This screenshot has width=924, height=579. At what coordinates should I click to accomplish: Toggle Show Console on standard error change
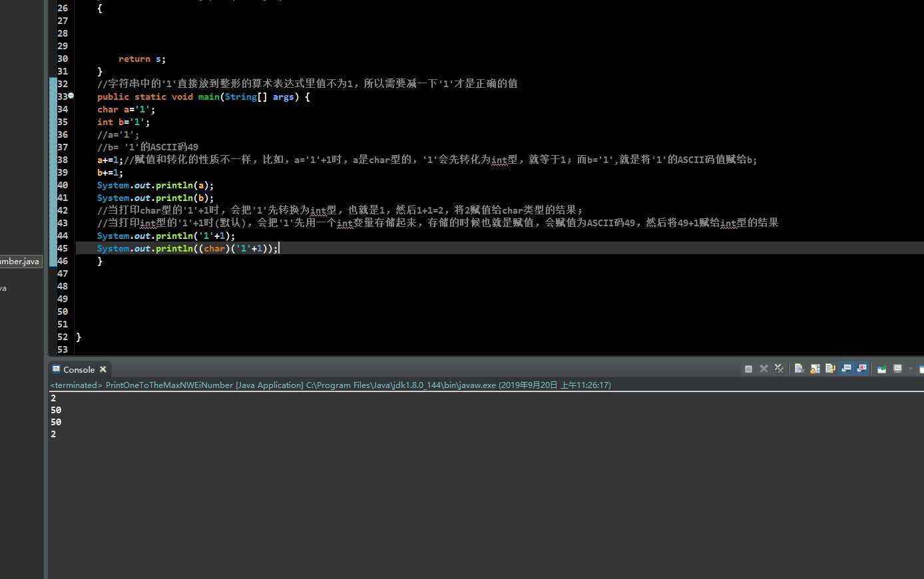click(862, 369)
